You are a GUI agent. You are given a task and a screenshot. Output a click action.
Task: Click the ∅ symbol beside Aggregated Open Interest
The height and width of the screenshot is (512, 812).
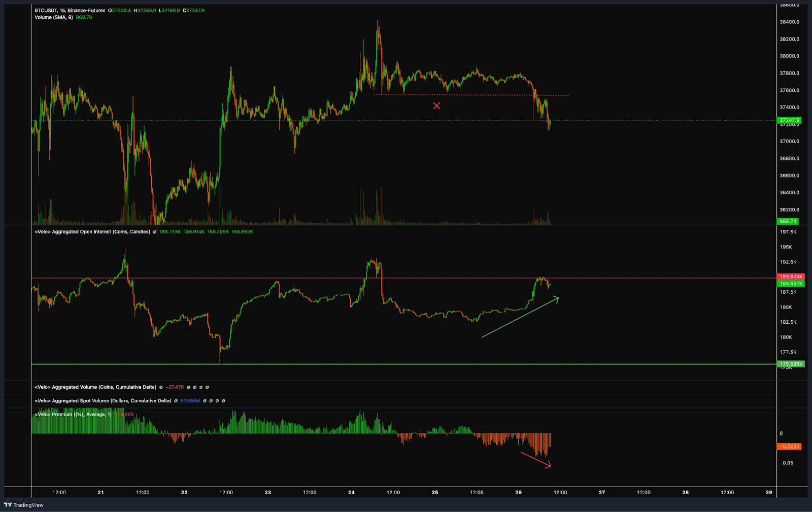pos(155,232)
